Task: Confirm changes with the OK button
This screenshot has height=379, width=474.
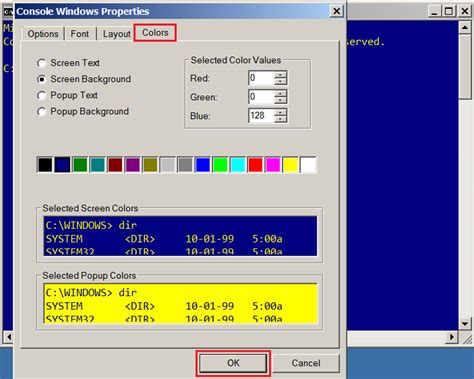Action: (x=233, y=363)
